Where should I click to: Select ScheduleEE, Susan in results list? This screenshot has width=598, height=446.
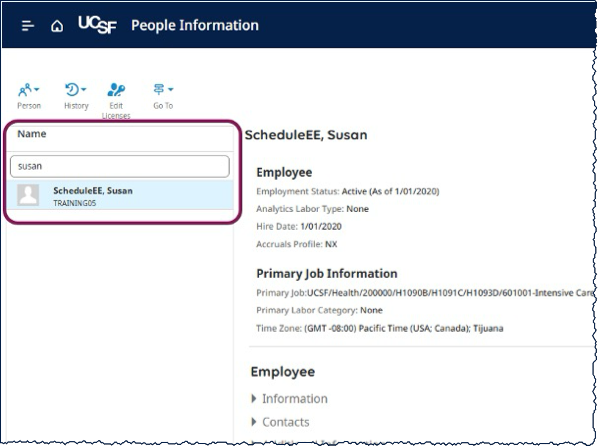[120, 195]
